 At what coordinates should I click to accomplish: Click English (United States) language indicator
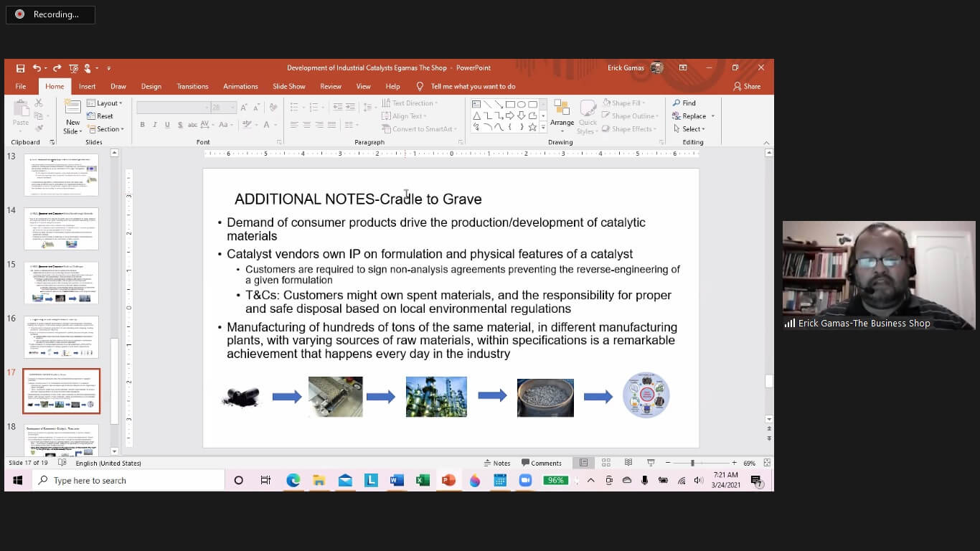click(x=108, y=463)
